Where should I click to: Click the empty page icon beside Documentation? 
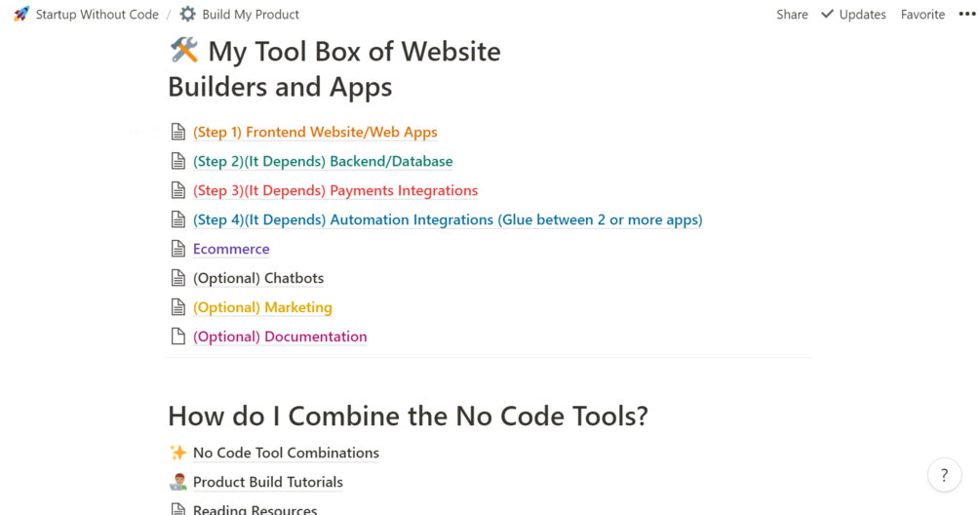(178, 337)
